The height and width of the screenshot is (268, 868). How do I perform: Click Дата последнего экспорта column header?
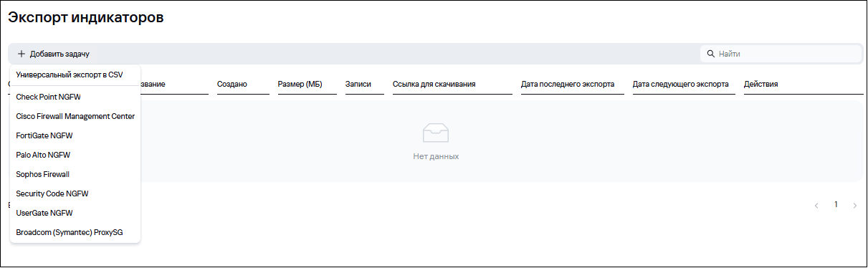coord(568,85)
